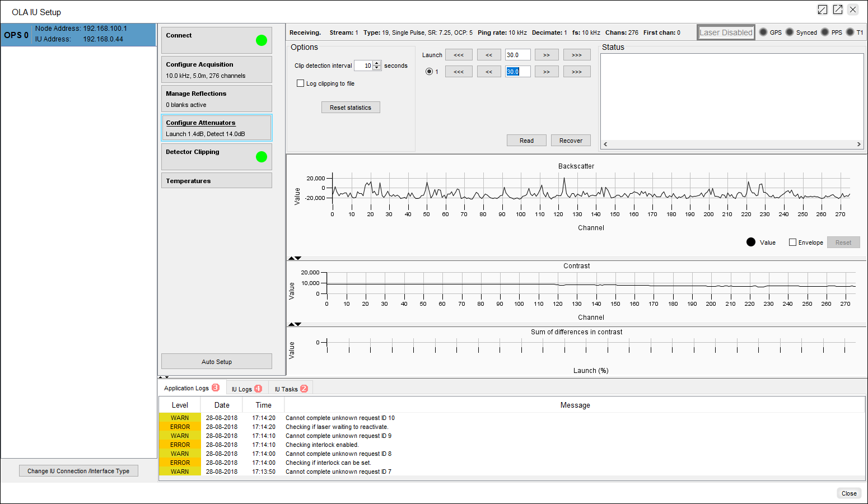Click the Connect green status LED

(x=261, y=40)
